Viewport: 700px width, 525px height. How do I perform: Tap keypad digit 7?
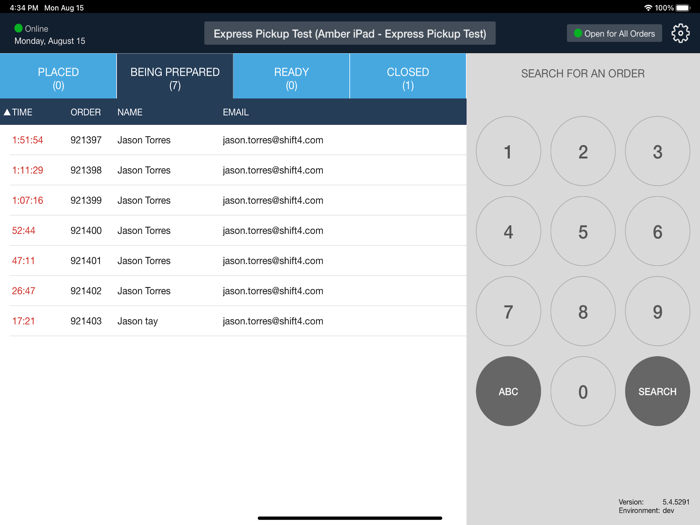[508, 311]
